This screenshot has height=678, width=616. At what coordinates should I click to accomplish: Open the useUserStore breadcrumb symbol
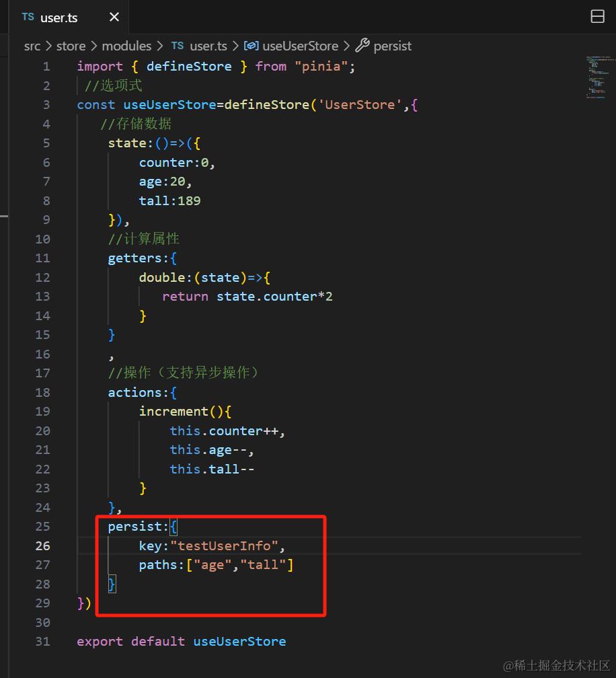click(301, 46)
